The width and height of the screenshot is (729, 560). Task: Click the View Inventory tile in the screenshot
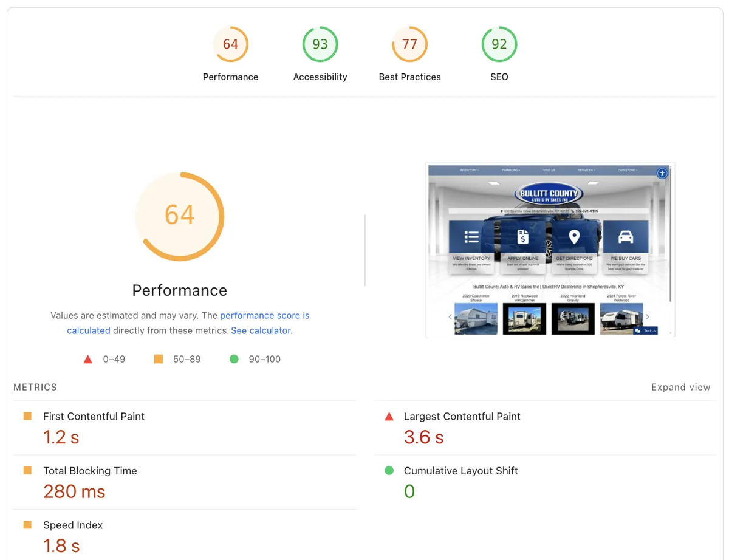click(x=471, y=247)
